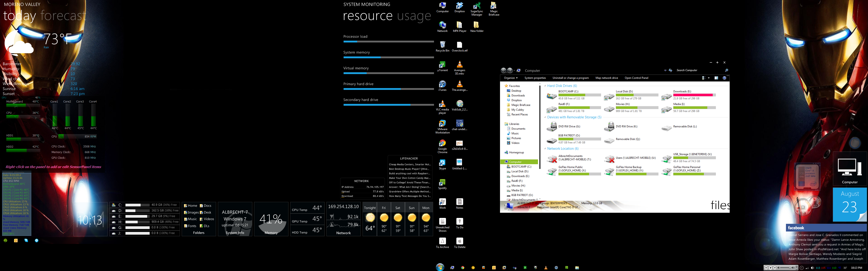Adjust taskbar media player volume slider
This screenshot has width=868, height=271.
pyautogui.click(x=786, y=268)
